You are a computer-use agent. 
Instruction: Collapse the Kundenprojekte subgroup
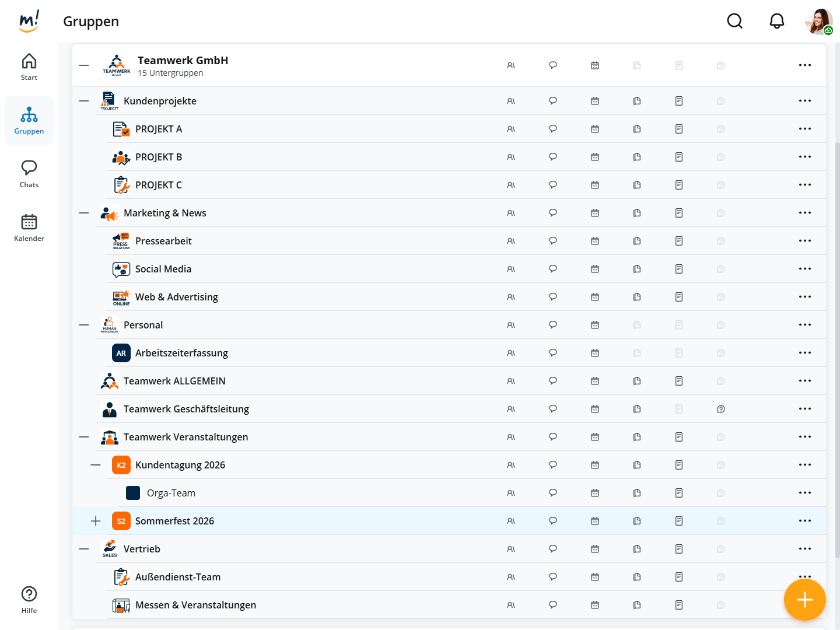[84, 101]
